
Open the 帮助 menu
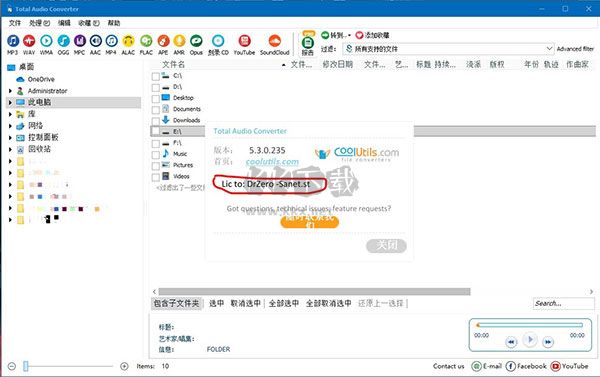(114, 23)
